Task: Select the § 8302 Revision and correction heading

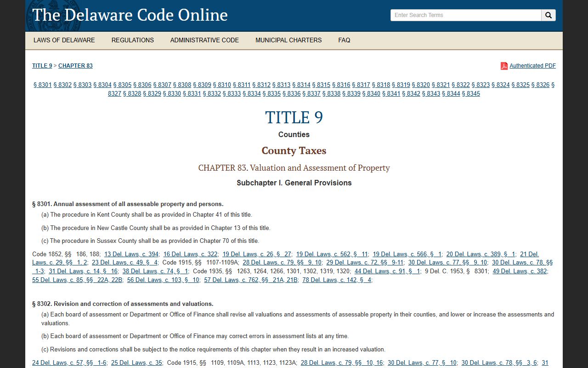Action: tap(123, 304)
